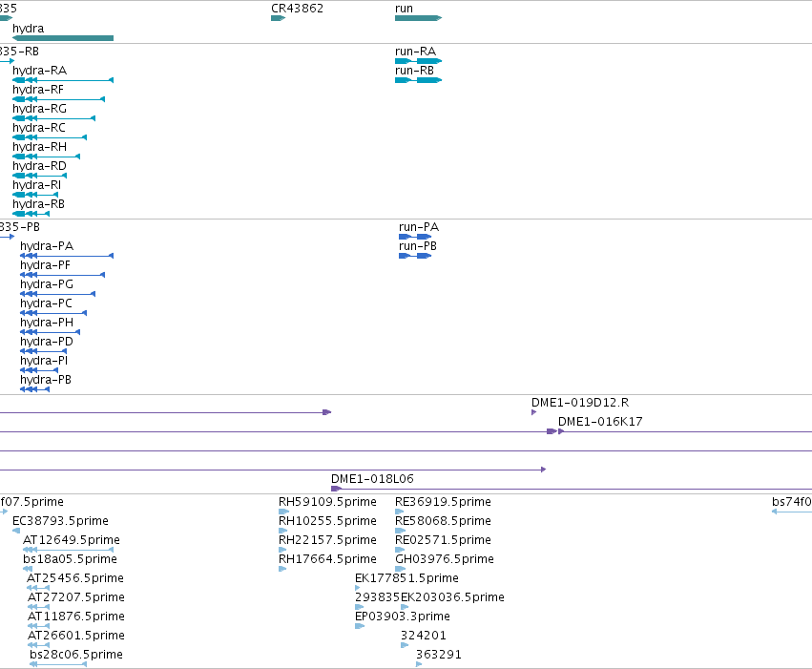Select the 363291 feature arrow
This screenshot has height=669, width=812.
click(419, 664)
